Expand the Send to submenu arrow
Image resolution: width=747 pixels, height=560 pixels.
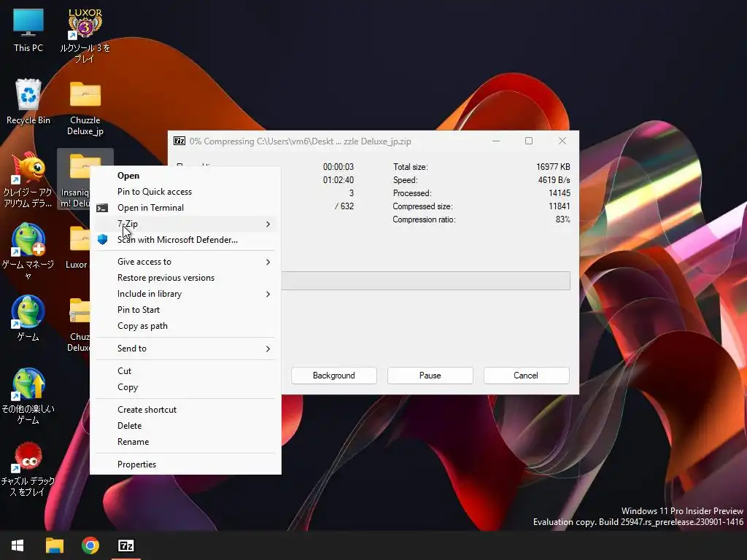click(x=268, y=349)
